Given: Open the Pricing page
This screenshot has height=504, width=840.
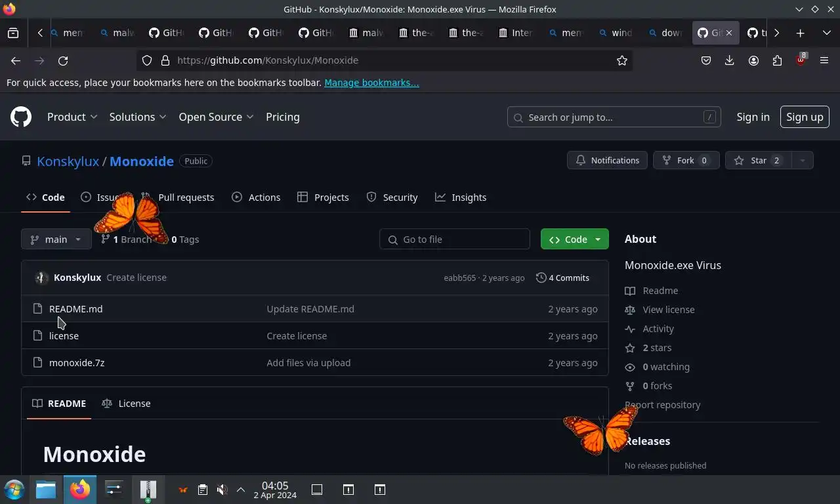Looking at the screenshot, I should [x=283, y=117].
